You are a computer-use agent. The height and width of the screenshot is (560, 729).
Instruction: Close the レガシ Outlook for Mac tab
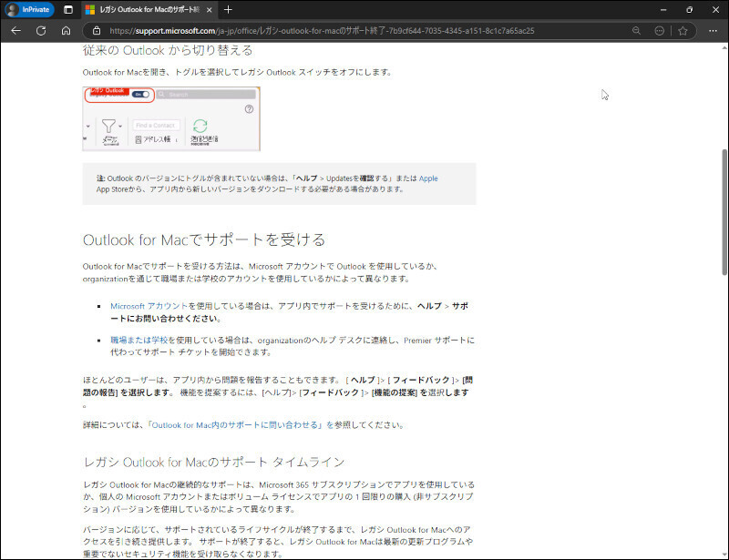coord(210,10)
